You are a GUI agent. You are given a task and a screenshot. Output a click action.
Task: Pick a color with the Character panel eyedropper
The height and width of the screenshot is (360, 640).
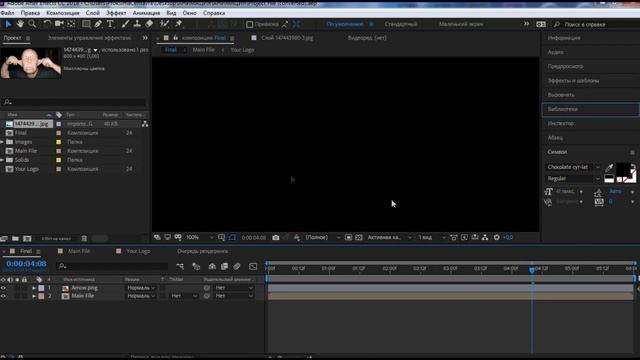point(609,167)
